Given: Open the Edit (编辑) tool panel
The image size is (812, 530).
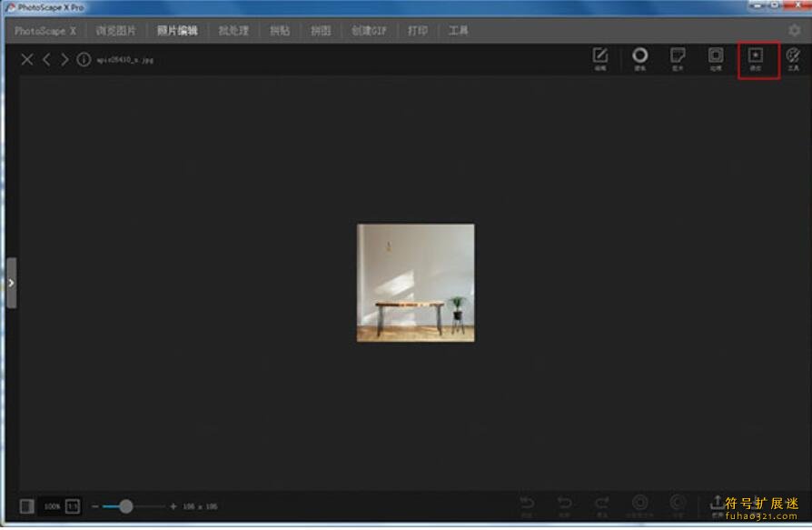Looking at the screenshot, I should (x=599, y=58).
